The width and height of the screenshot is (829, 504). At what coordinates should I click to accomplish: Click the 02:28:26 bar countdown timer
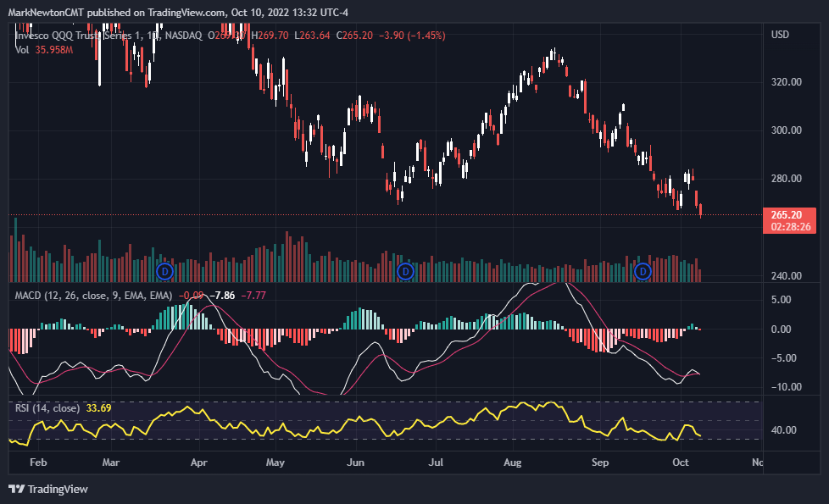coord(789,225)
